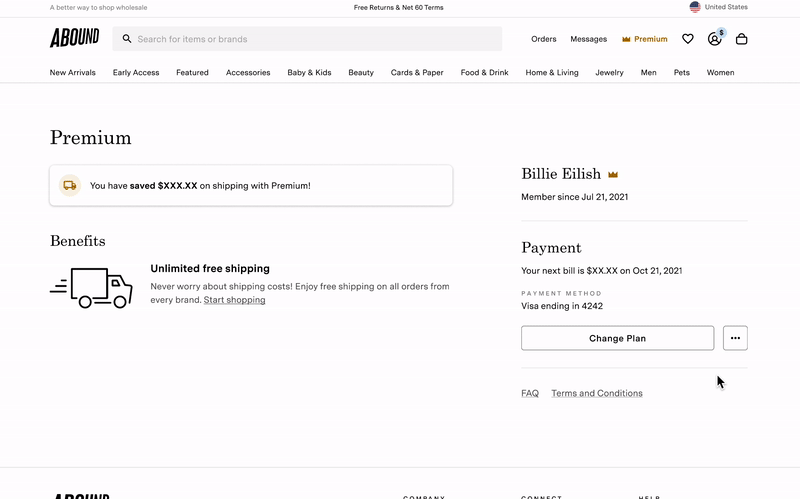This screenshot has height=499, width=800.
Task: Click the Free Returns & Net 60 Terms banner
Action: click(398, 7)
